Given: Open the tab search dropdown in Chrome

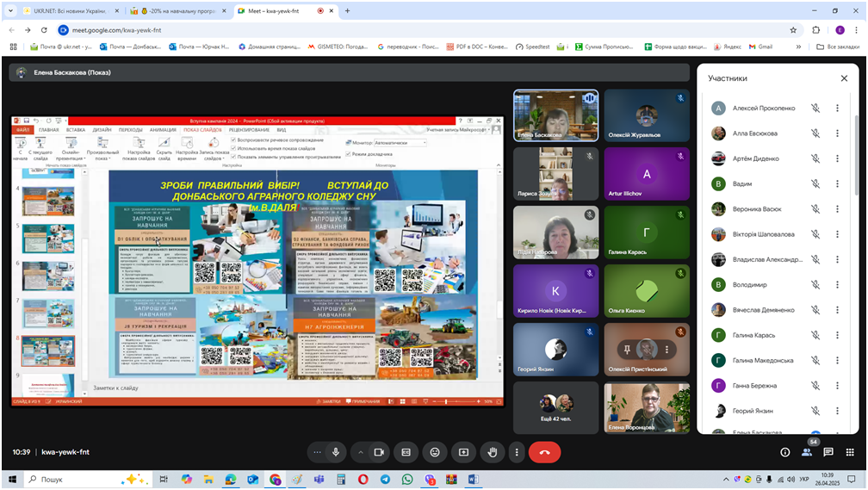Looking at the screenshot, I should pos(10,10).
